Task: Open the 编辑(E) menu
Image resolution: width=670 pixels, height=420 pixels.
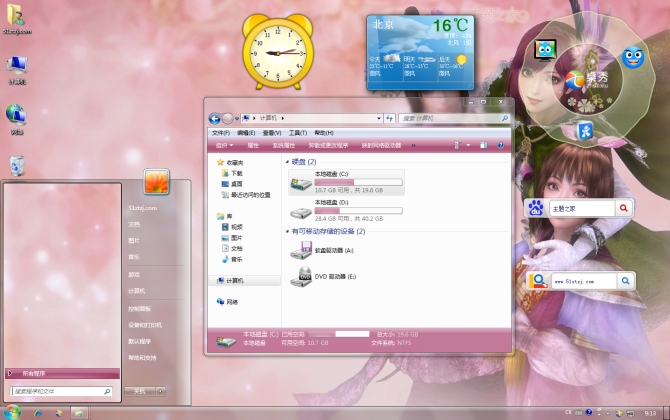Action: [x=246, y=133]
